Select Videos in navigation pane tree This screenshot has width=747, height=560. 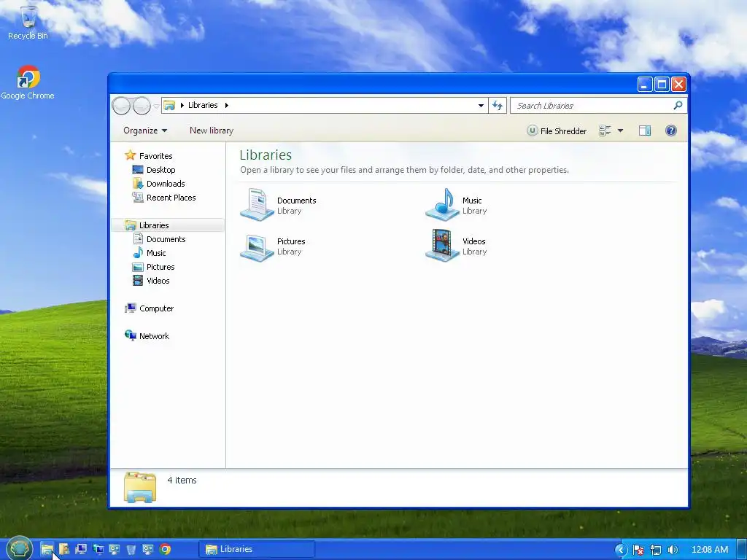[x=158, y=281]
